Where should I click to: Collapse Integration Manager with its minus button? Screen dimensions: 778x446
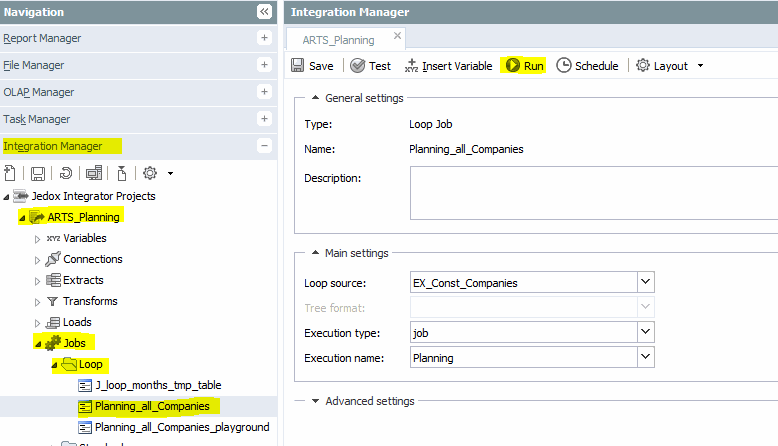264,145
